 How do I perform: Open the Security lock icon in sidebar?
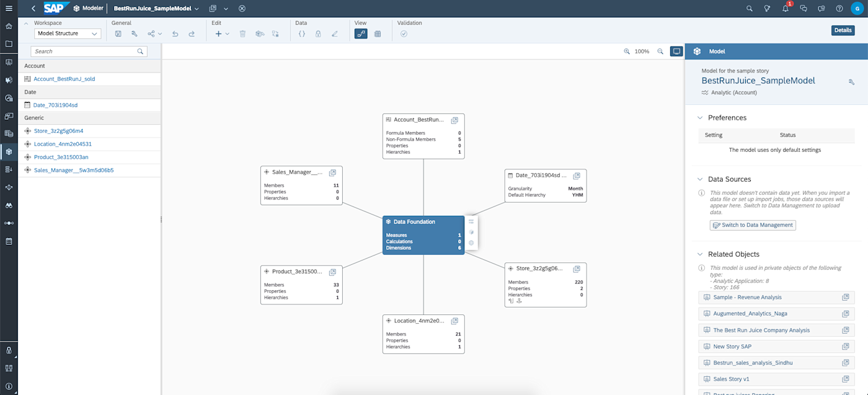click(x=9, y=350)
